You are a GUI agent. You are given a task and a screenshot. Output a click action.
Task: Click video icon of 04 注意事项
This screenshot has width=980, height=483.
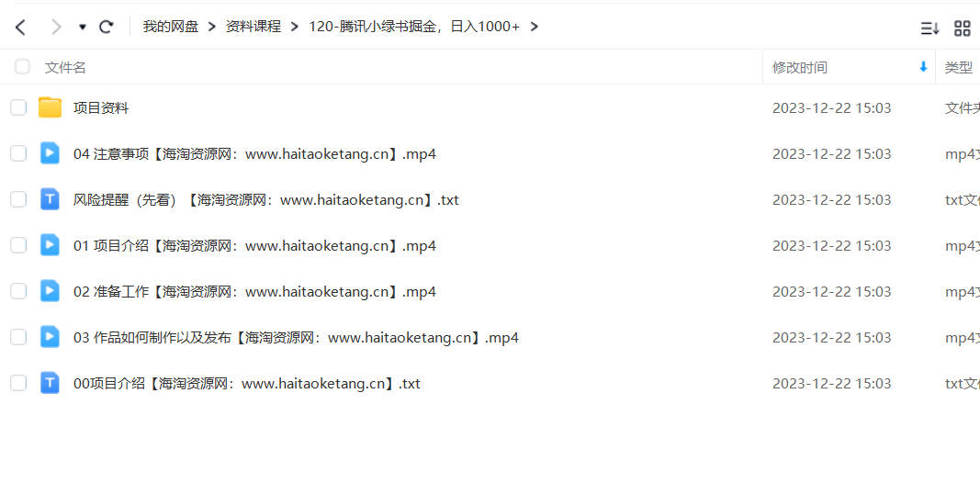point(50,153)
